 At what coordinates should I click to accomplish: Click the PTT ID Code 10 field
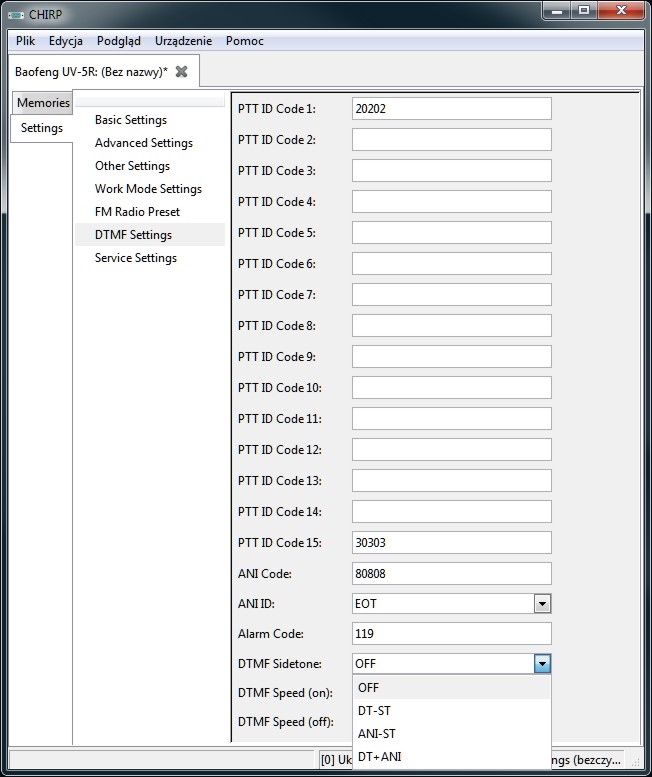451,388
